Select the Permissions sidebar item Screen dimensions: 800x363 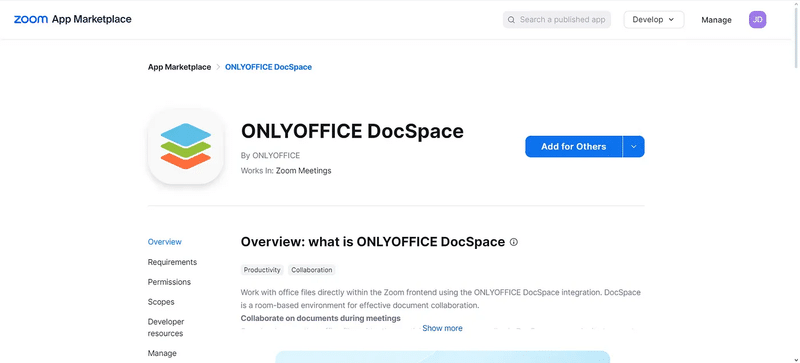tap(169, 282)
